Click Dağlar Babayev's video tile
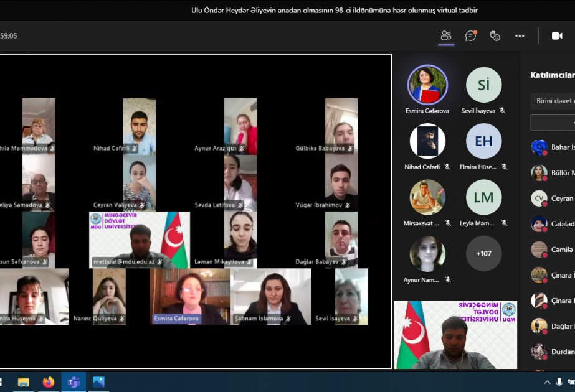 point(341,240)
